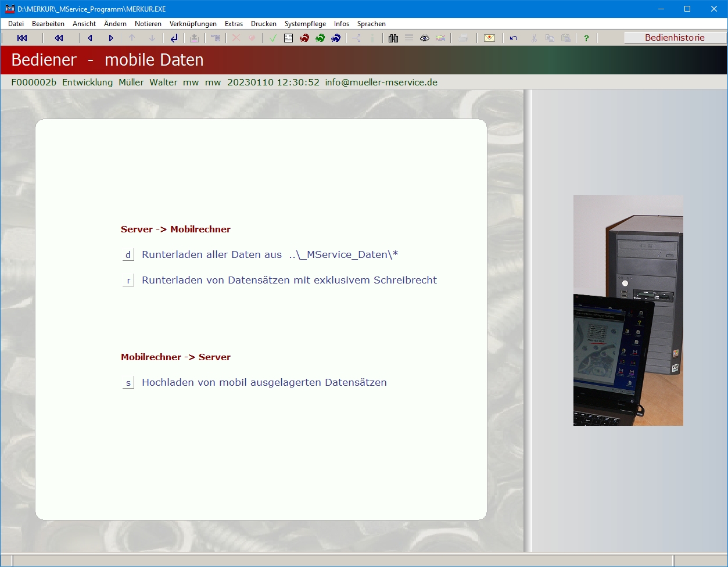Screen dimensions: 728x567
Task: Open help with the green question mark
Action: [586, 38]
